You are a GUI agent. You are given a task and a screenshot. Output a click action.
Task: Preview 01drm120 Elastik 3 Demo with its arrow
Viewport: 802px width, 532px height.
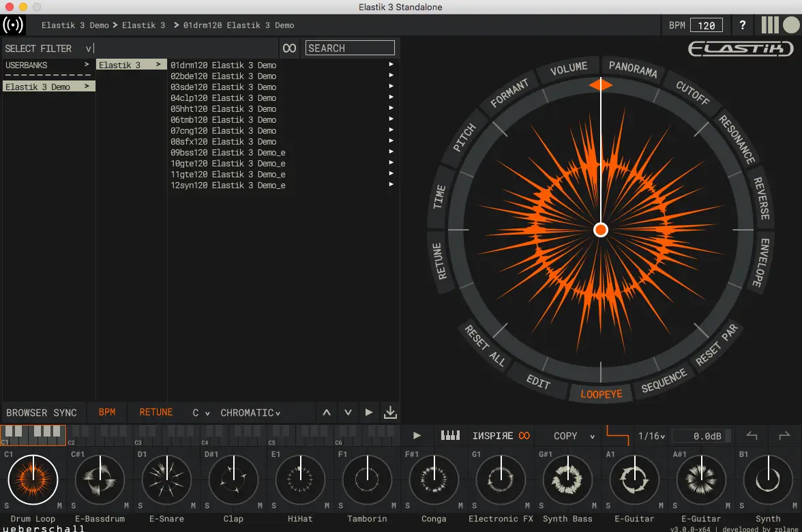point(391,64)
